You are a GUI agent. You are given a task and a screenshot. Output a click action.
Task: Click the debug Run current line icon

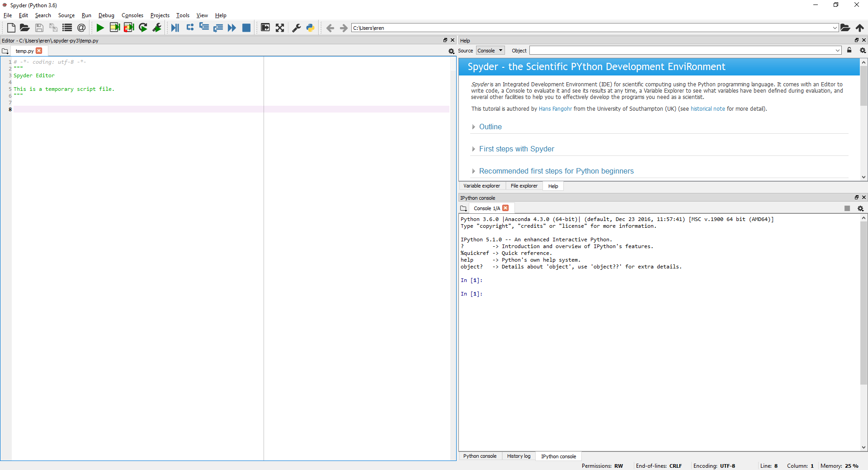point(190,28)
